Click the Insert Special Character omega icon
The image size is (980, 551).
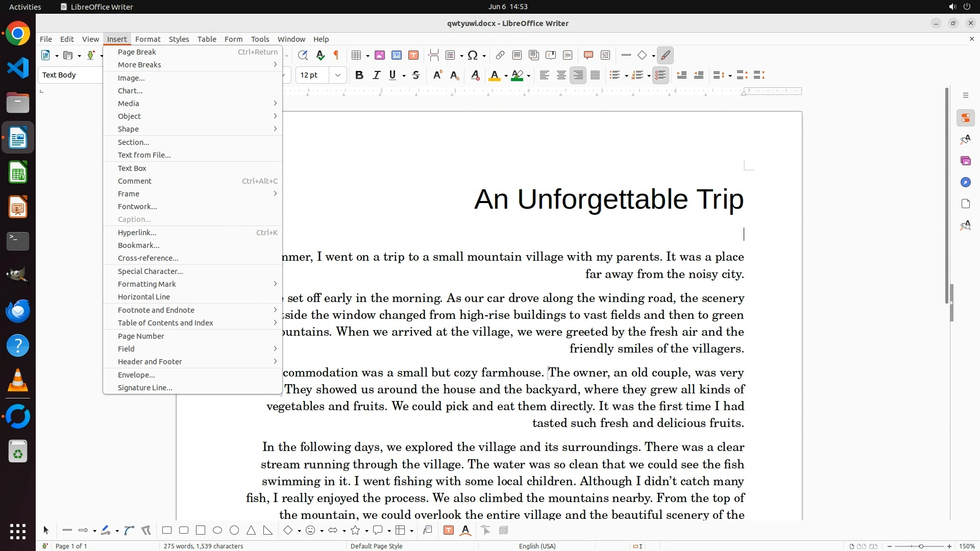[x=473, y=56]
